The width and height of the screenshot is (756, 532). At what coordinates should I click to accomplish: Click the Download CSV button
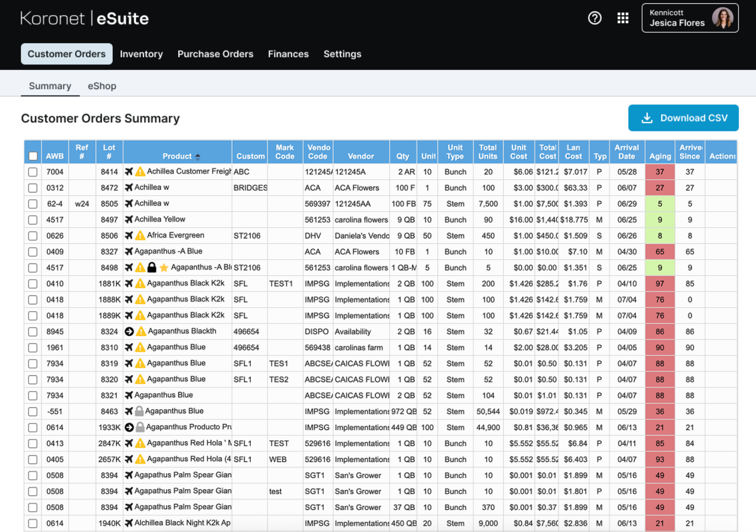point(683,118)
